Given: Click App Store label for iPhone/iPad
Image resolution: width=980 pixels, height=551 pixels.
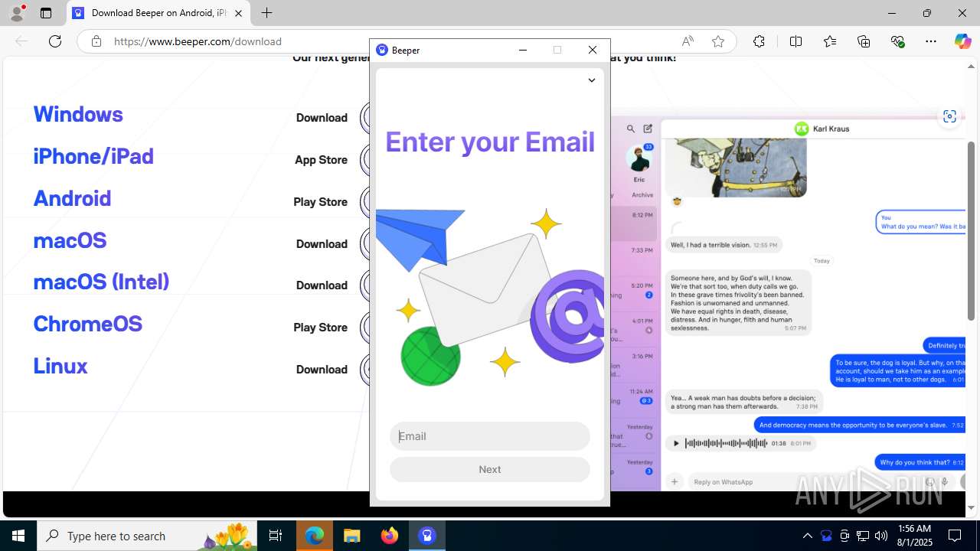Looking at the screenshot, I should click(321, 160).
